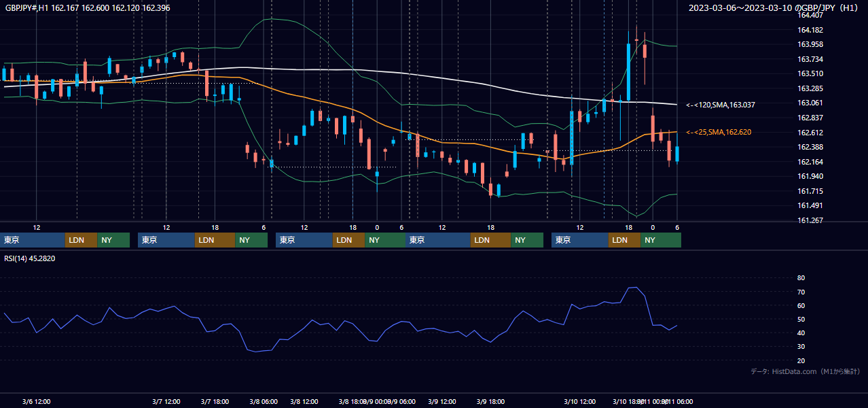The image size is (868, 408).
Task: Choose the 162.164 price level label
Action: (x=810, y=162)
